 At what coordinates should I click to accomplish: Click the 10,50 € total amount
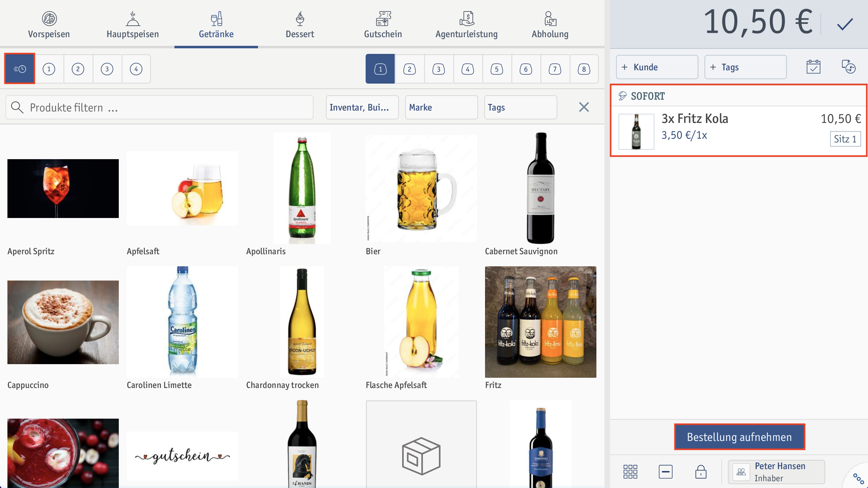click(x=758, y=22)
